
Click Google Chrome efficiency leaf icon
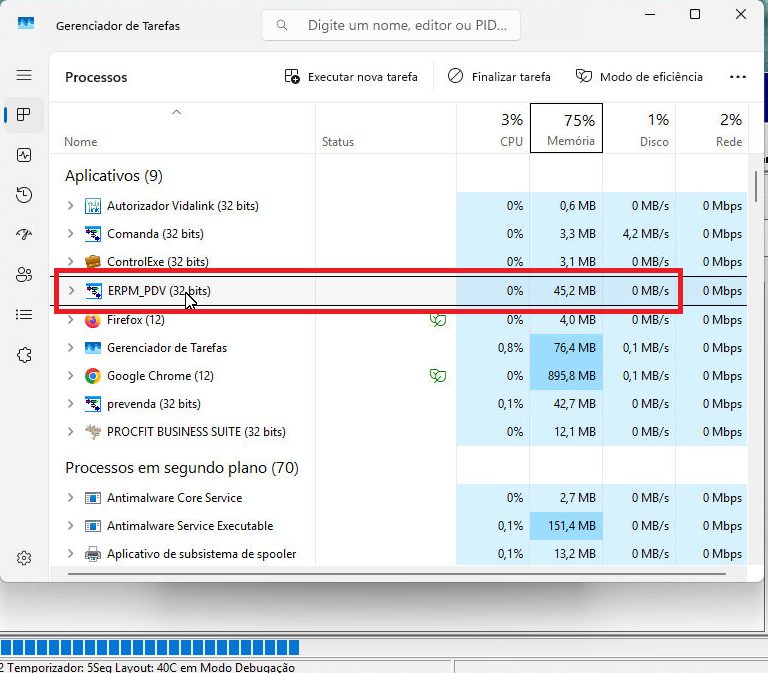(x=438, y=376)
